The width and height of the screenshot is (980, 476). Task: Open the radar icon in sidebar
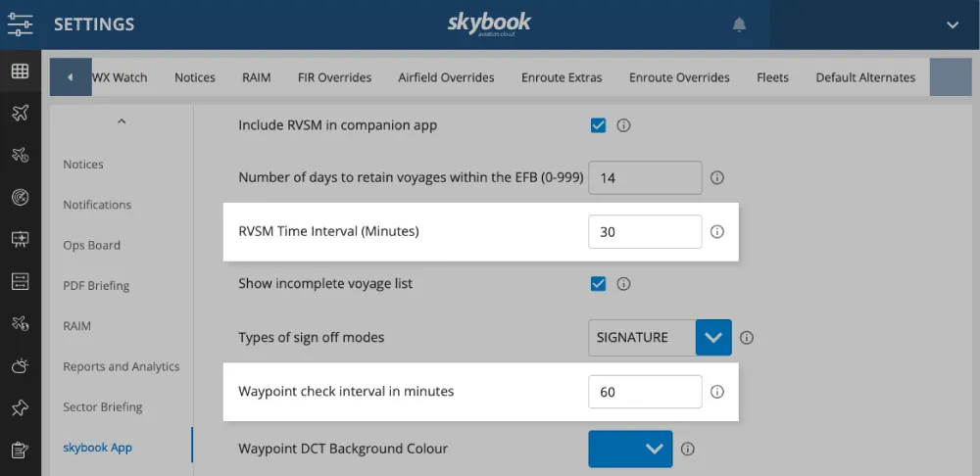tap(20, 198)
